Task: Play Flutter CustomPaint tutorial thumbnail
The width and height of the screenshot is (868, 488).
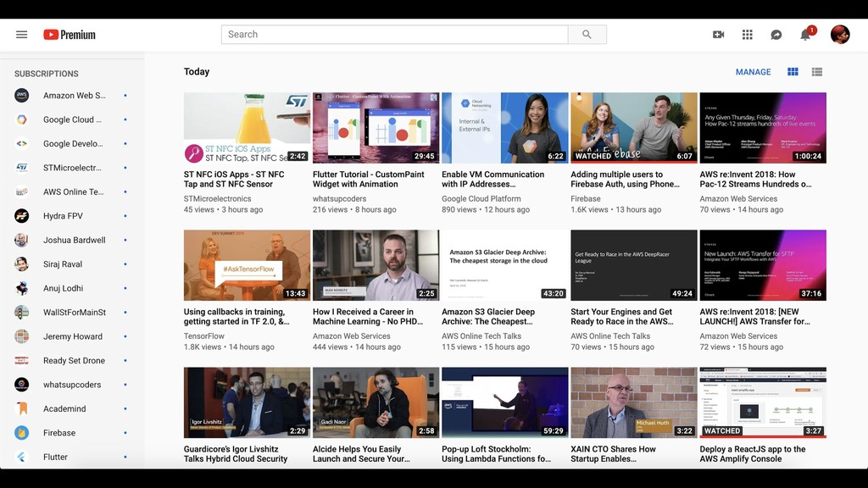Action: point(376,128)
